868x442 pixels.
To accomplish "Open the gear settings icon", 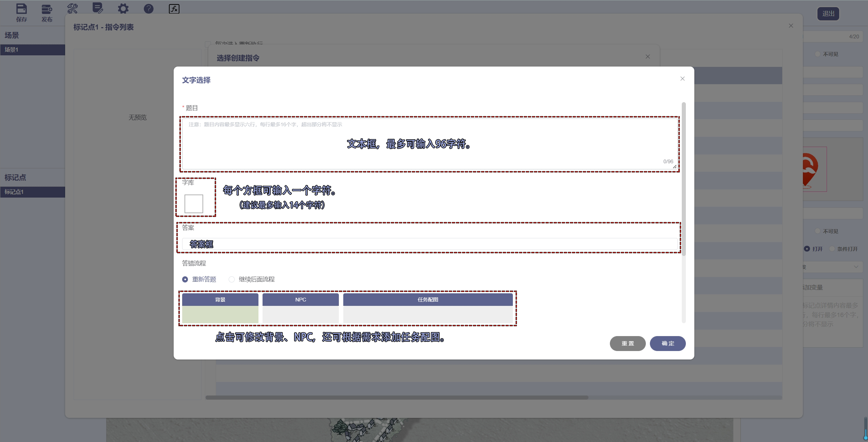I will [123, 9].
